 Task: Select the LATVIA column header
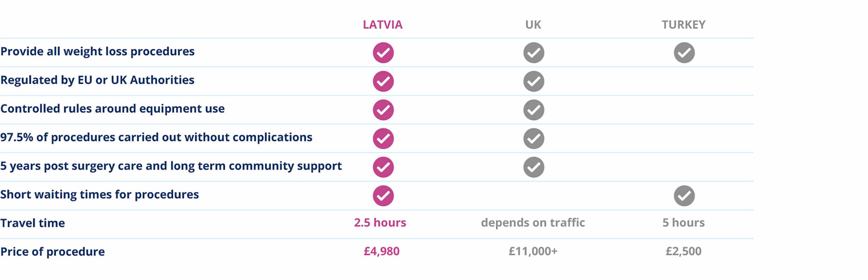383,25
